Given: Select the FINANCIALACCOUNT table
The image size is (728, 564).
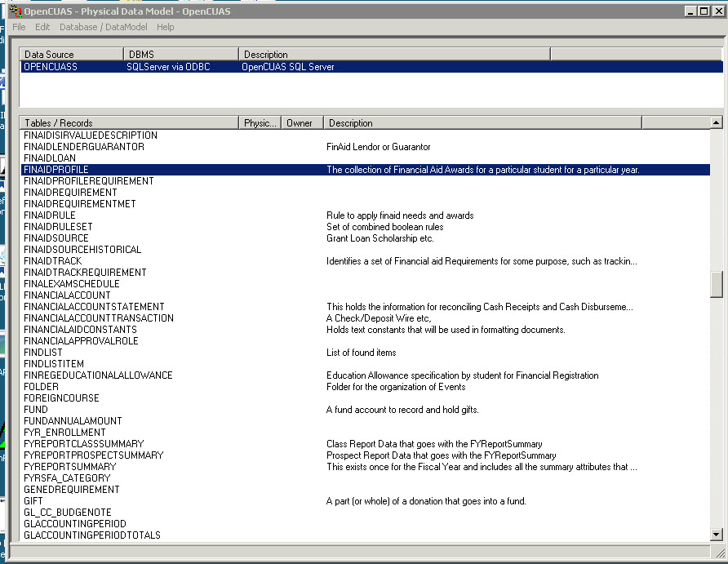Looking at the screenshot, I should click(67, 295).
